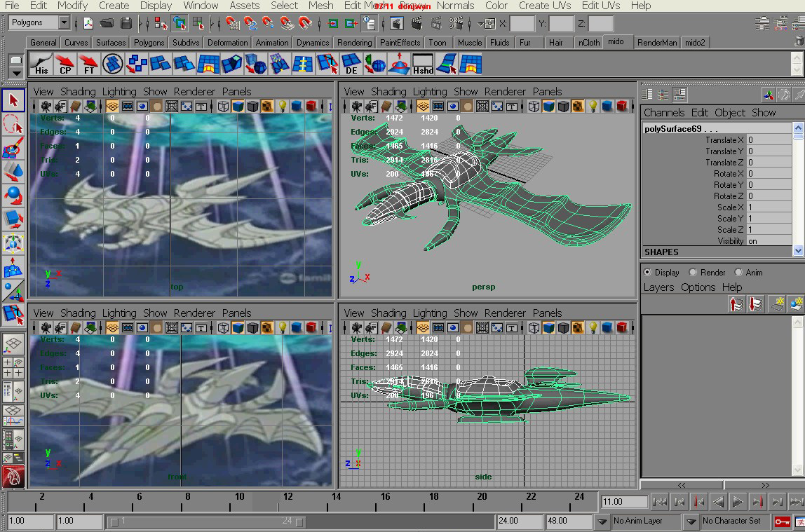Screen dimensions: 805x532
Task: Click the left << panel arrows button
Action: [x=682, y=485]
